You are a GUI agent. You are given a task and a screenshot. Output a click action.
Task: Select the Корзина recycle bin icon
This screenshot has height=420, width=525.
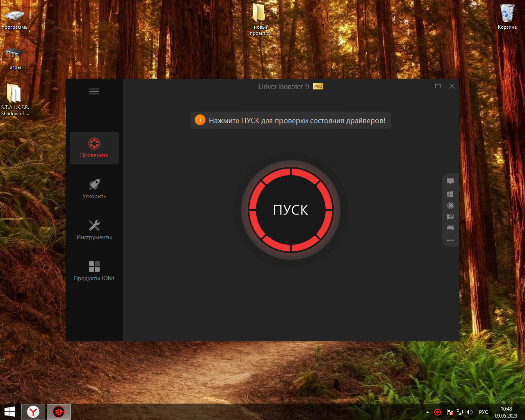pos(507,16)
